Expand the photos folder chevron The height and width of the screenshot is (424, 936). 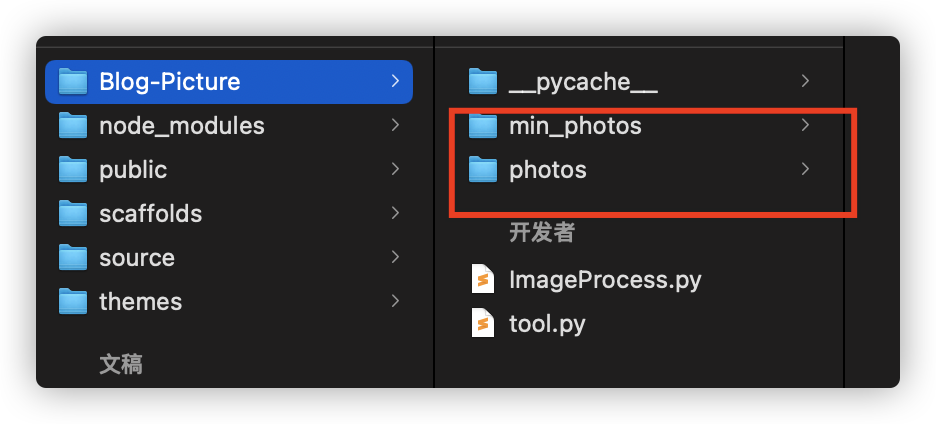805,169
